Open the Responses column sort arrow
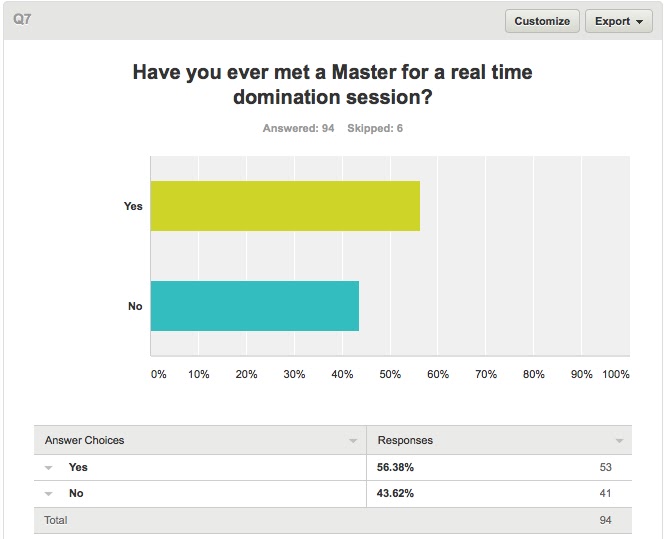Image resolution: width=668 pixels, height=539 pixels. pyautogui.click(x=619, y=441)
